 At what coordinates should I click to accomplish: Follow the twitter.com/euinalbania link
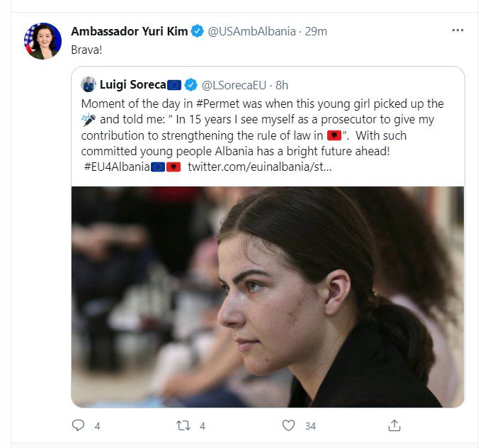(x=258, y=167)
